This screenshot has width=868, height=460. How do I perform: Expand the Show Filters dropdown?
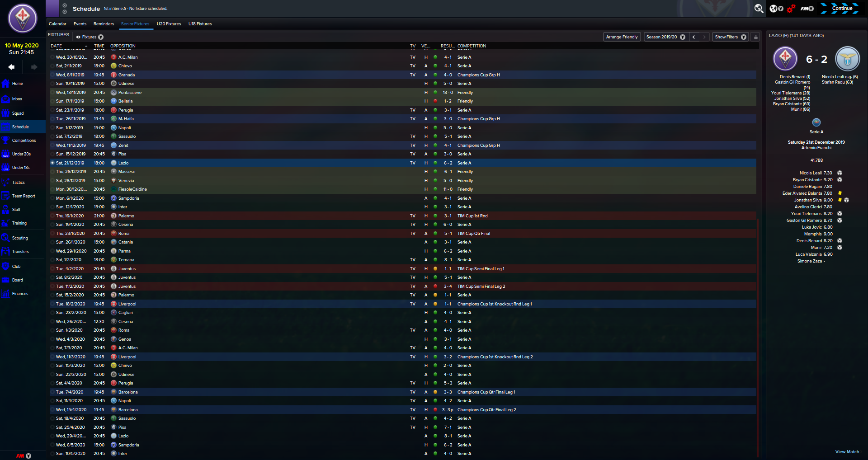point(730,37)
